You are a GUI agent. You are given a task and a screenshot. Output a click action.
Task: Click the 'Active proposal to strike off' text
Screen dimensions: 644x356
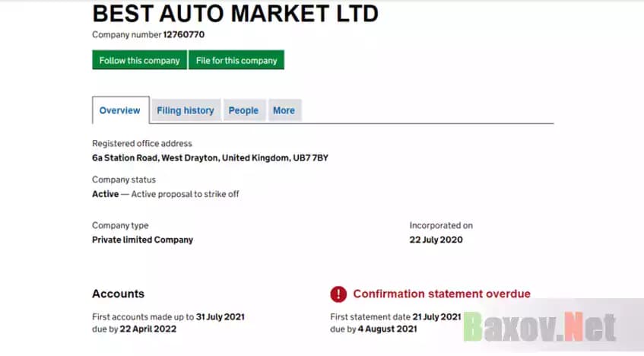pos(186,194)
